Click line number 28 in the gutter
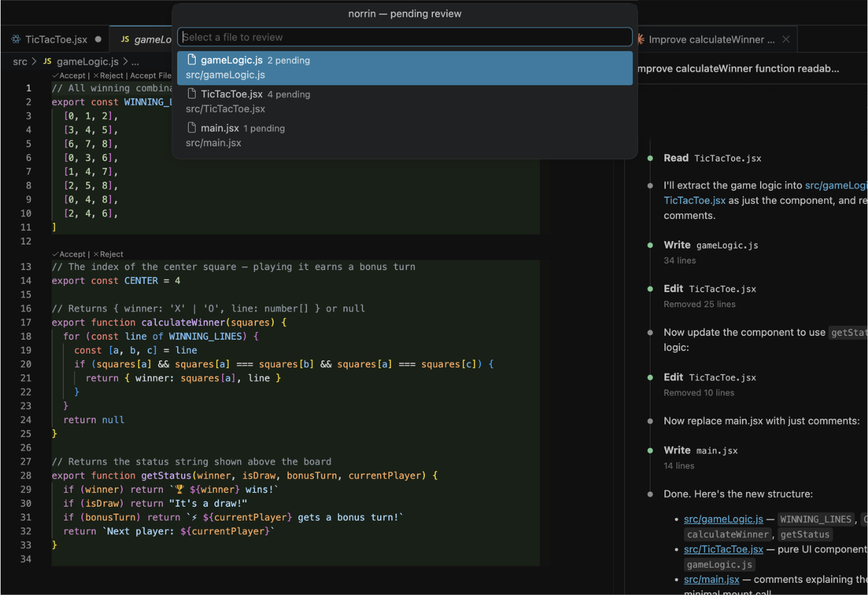The height and width of the screenshot is (595, 868). pyautogui.click(x=25, y=475)
